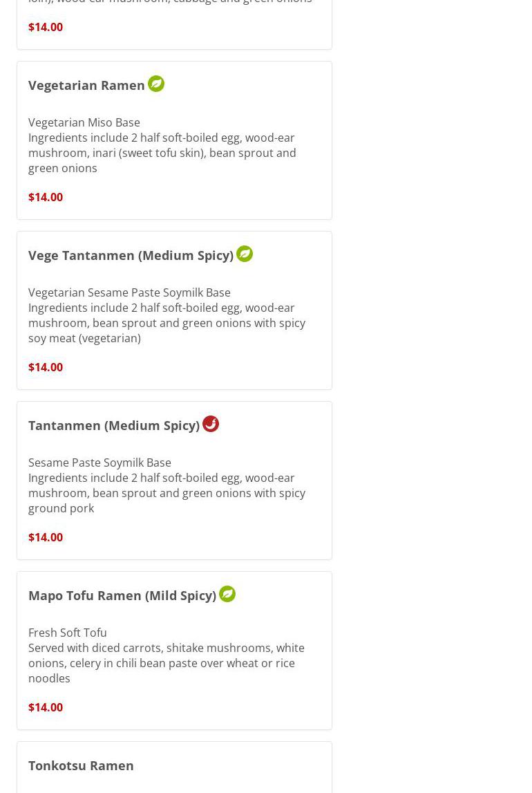Click the chili bean paste description text
The image size is (532, 793).
click(167, 663)
